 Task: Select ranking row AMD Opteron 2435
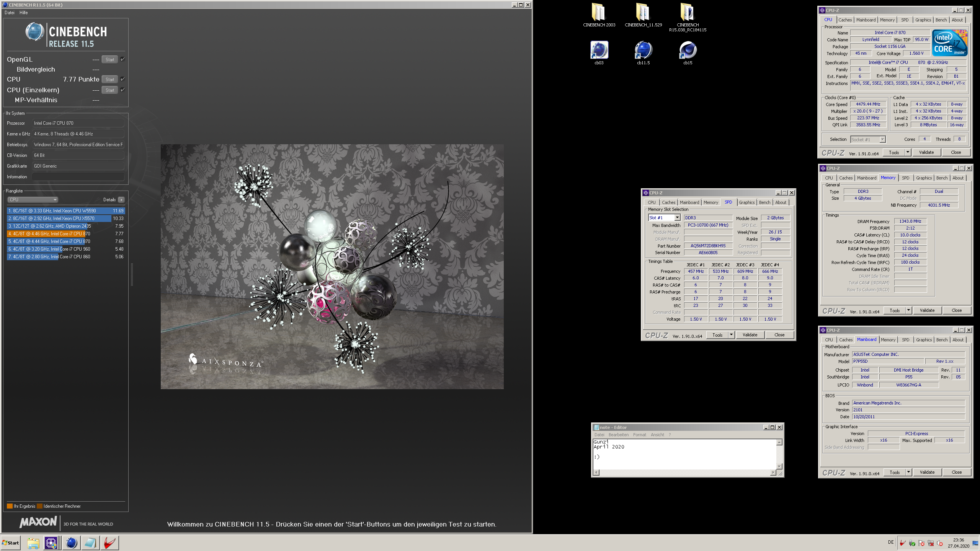point(66,226)
